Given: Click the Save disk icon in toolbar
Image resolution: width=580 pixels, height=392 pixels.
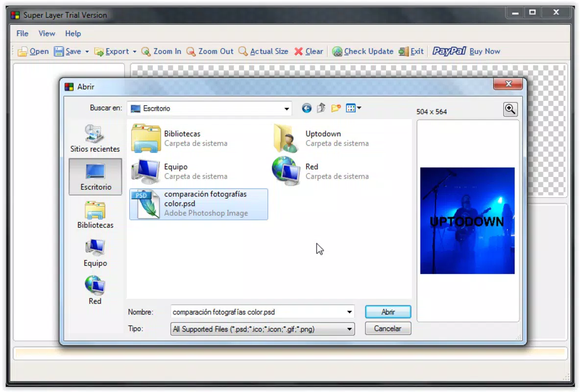Looking at the screenshot, I should point(59,51).
